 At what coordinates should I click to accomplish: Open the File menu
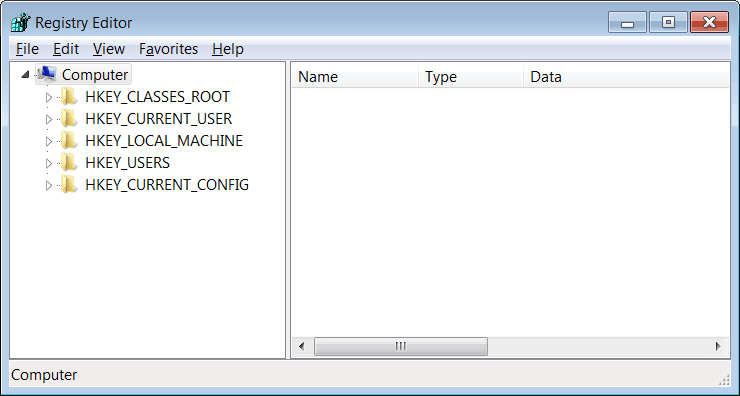click(27, 49)
